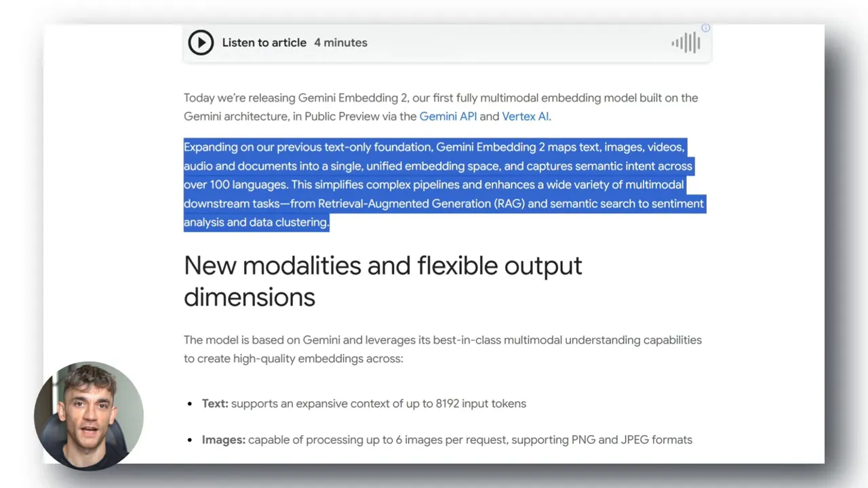
Task: Click the 'Listen to article' label
Action: point(264,43)
